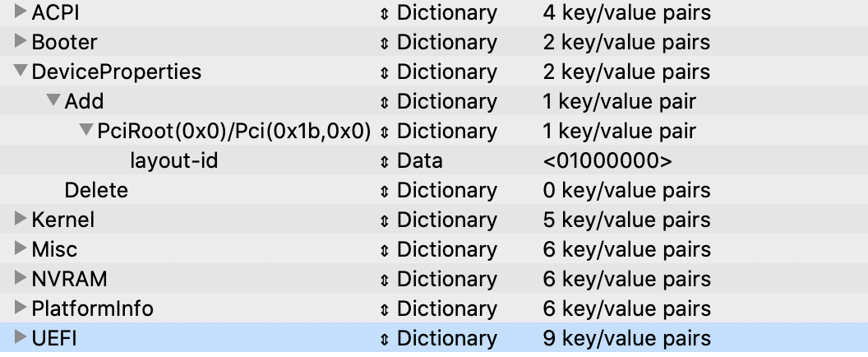The image size is (868, 357).
Task: Click the NVRAM type stepper arrows
Action: click(384, 280)
